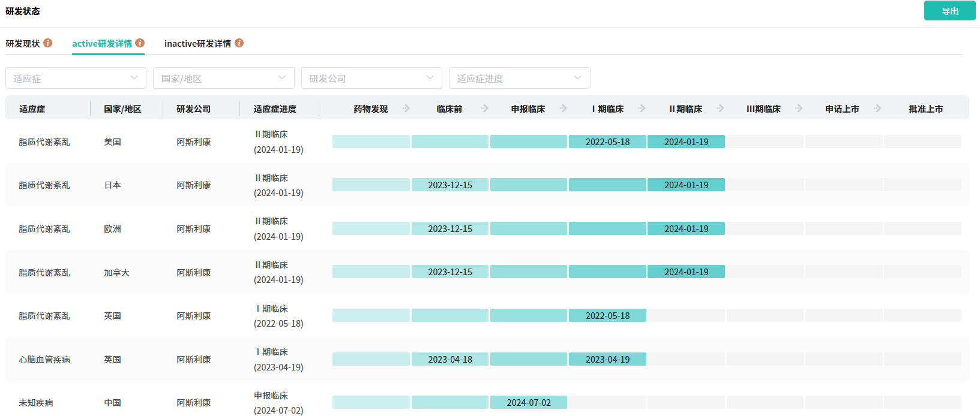980x416 pixels.
Task: Click the 欧洲 country cell
Action: pos(112,229)
